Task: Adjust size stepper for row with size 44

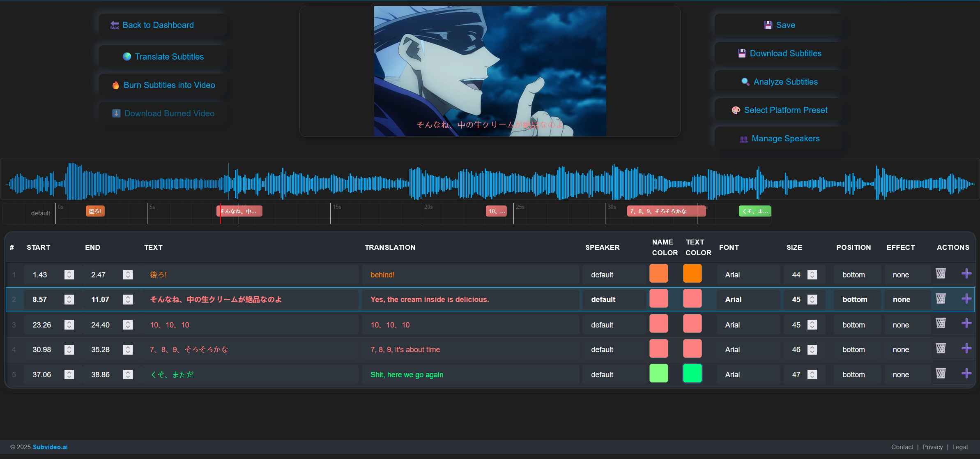Action: (812, 275)
